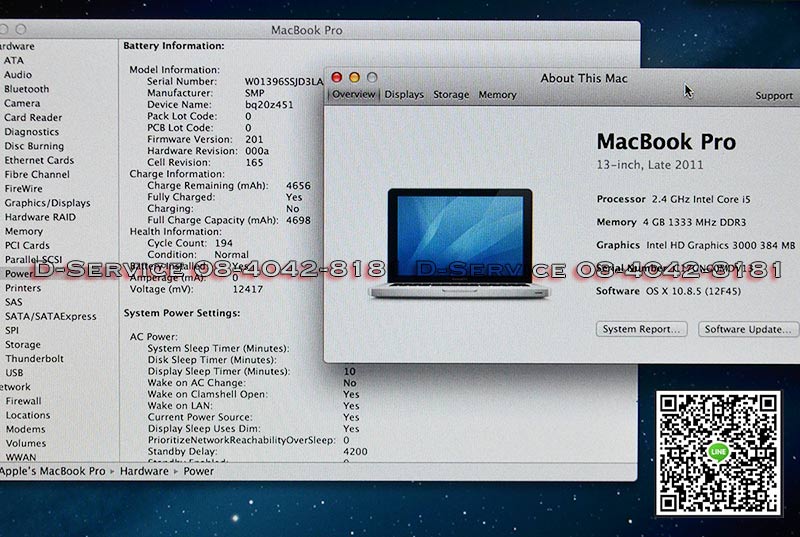The width and height of the screenshot is (800, 537).
Task: Close the About This Mac window
Action: [x=336, y=77]
